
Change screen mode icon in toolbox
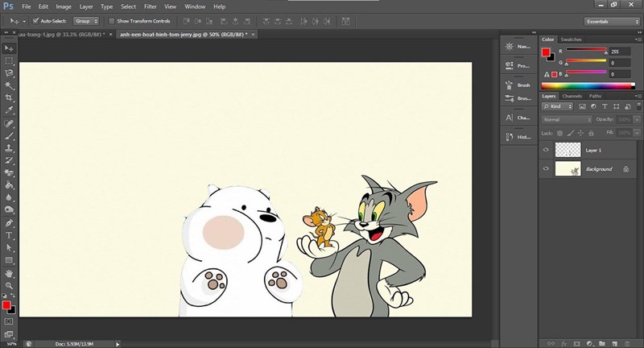(x=9, y=334)
